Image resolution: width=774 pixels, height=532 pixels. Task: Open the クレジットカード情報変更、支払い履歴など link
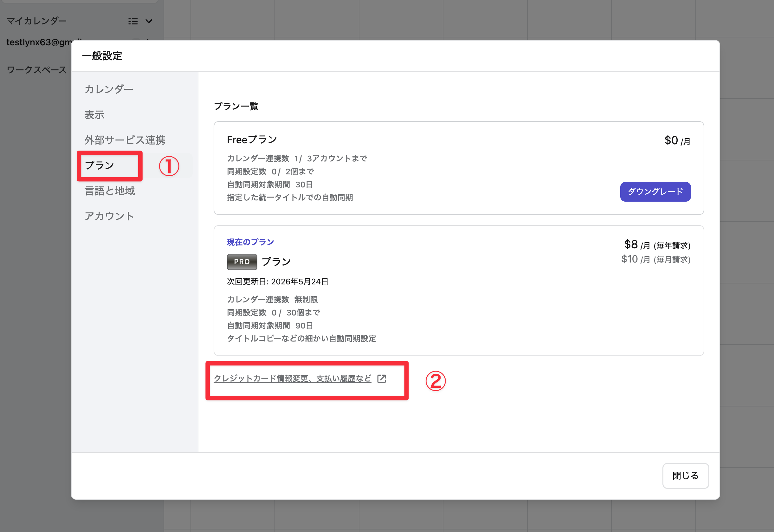(292, 378)
